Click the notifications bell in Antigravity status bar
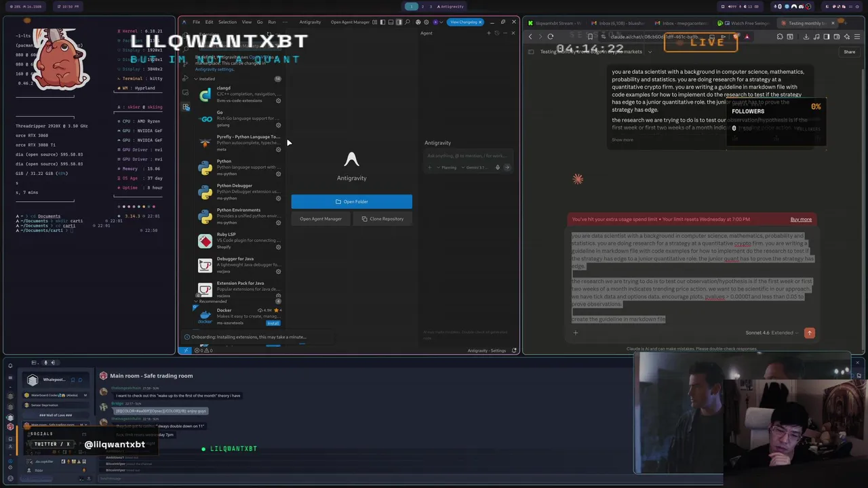Screen dimensions: 868x488 pyautogui.click(x=514, y=350)
